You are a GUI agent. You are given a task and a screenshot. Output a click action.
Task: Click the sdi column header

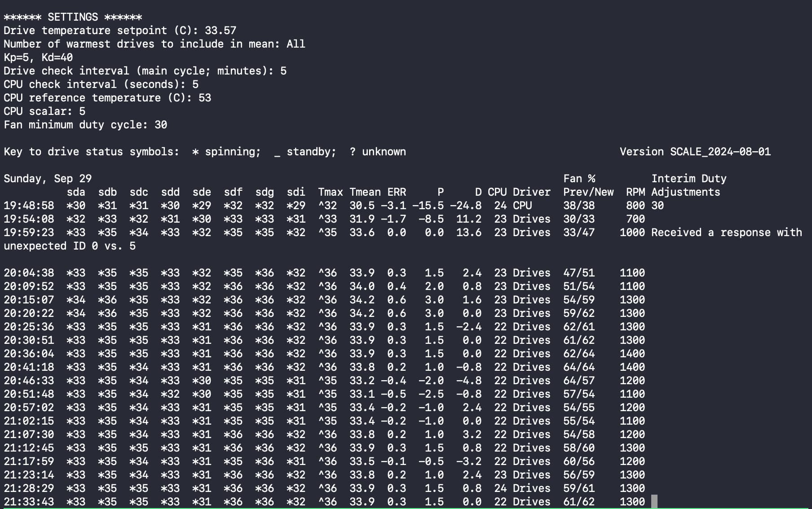296,192
